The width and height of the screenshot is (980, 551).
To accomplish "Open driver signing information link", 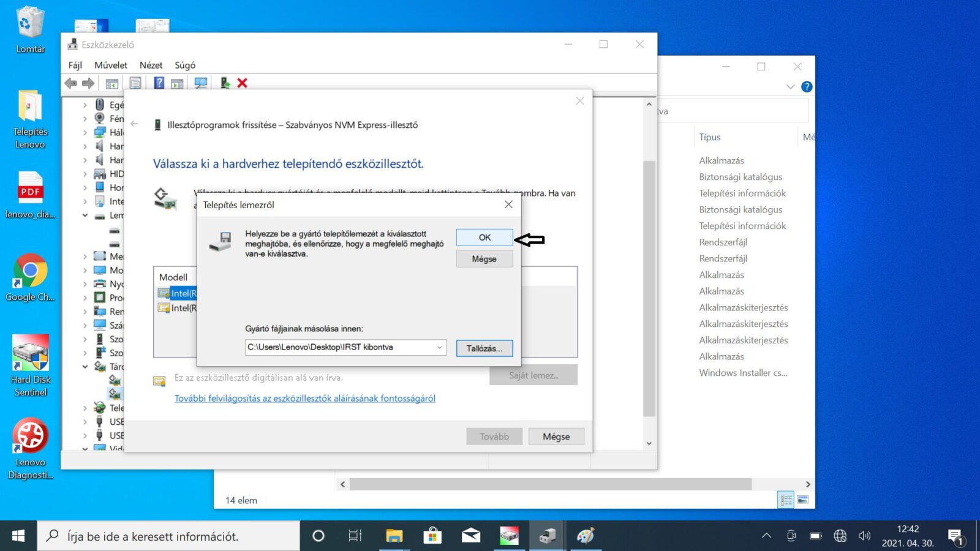I will coord(304,399).
